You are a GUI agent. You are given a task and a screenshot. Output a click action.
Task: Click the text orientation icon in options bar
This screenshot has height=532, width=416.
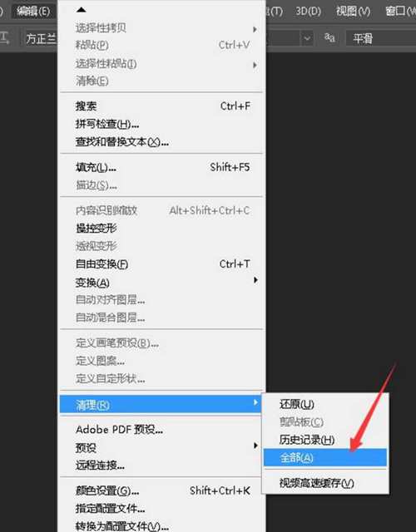tap(4, 38)
